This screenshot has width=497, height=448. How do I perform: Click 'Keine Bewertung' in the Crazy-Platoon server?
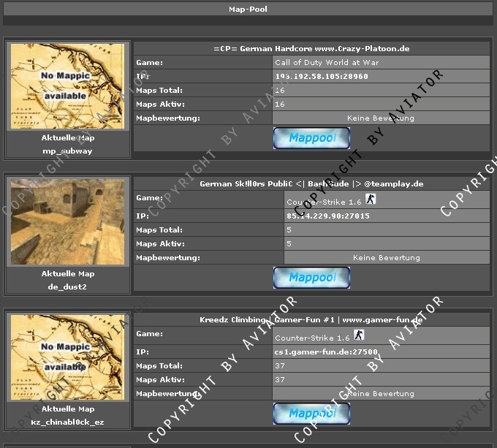380,118
